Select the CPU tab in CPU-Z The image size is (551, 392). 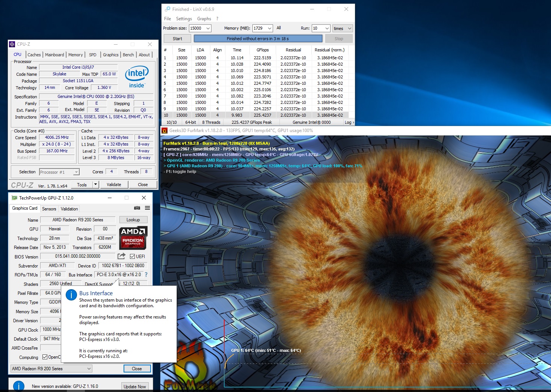tap(18, 54)
